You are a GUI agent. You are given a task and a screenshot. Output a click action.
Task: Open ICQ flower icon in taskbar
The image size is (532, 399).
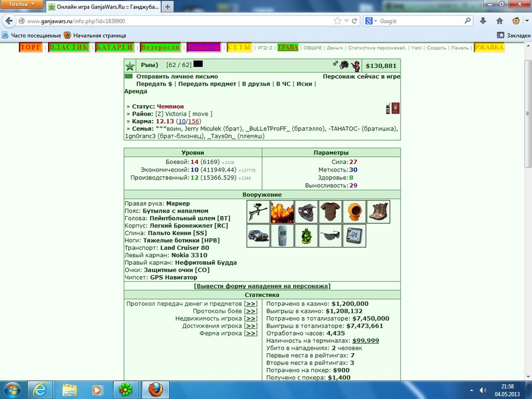pyautogui.click(x=125, y=390)
